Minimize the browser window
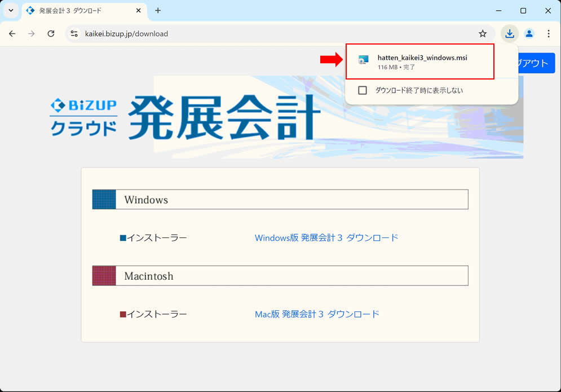The image size is (561, 392). pos(498,11)
